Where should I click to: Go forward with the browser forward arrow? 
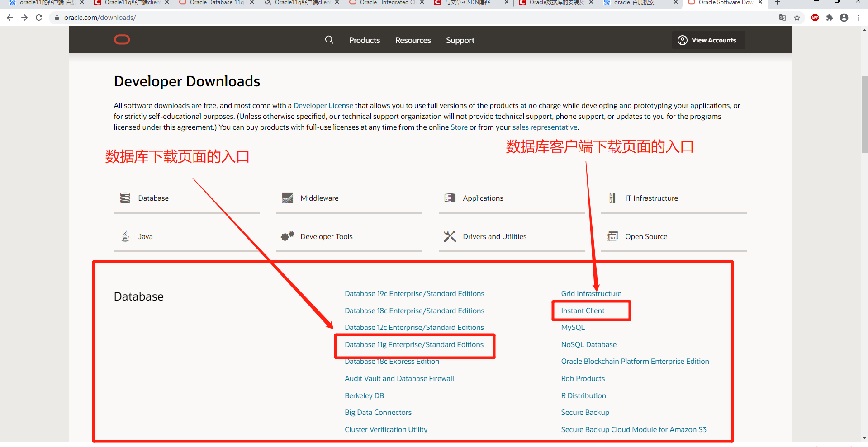click(24, 18)
